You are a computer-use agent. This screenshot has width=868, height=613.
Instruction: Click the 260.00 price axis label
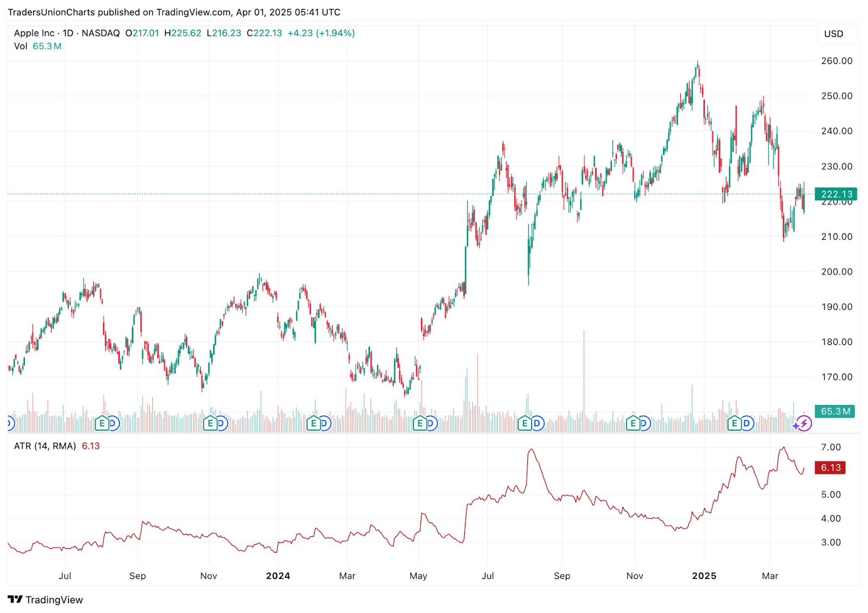837,61
